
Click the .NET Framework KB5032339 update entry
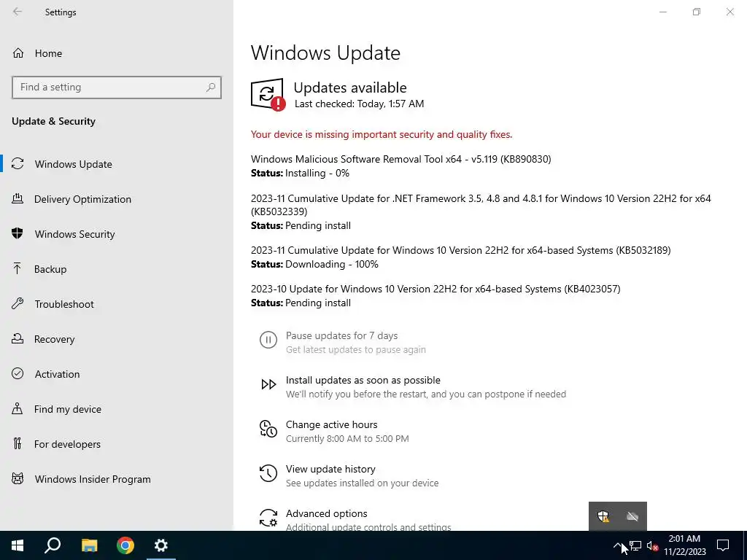pos(481,205)
